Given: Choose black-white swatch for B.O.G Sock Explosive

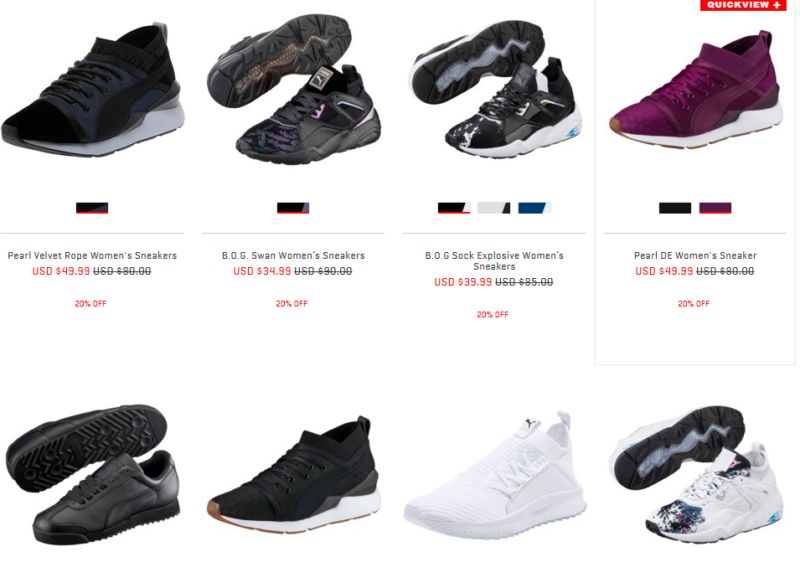Looking at the screenshot, I should [454, 208].
